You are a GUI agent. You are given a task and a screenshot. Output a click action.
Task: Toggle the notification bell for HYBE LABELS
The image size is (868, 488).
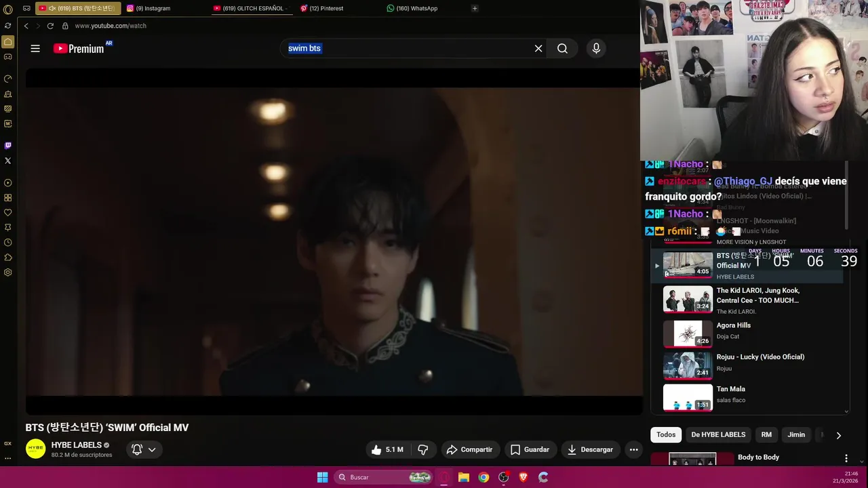pos(136,449)
